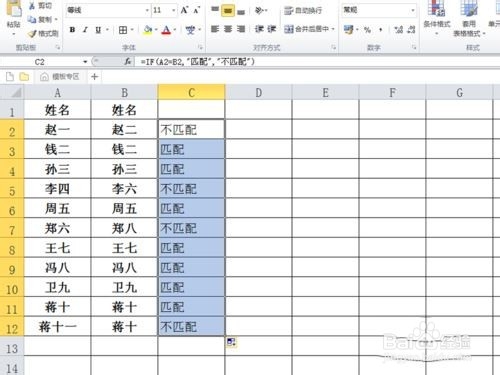This screenshot has height=375, width=500.
Task: Expand the borders dropdown arrow
Action: 132,30
